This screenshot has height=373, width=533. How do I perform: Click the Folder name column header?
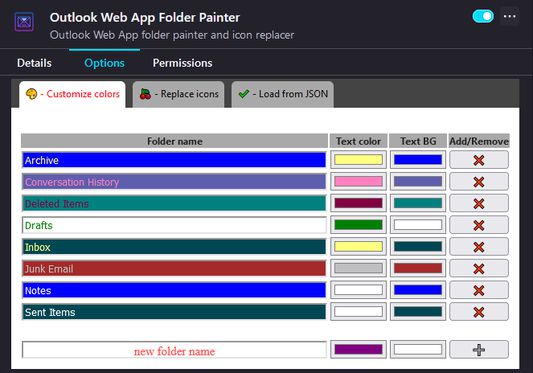click(174, 141)
